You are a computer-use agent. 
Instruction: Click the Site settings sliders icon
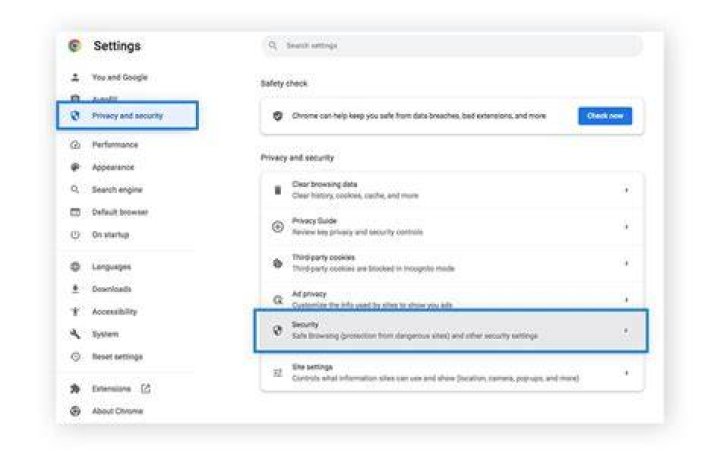277,373
